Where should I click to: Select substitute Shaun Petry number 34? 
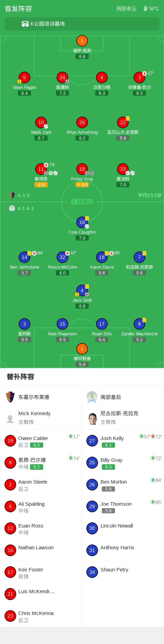pyautogui.click(x=123, y=572)
